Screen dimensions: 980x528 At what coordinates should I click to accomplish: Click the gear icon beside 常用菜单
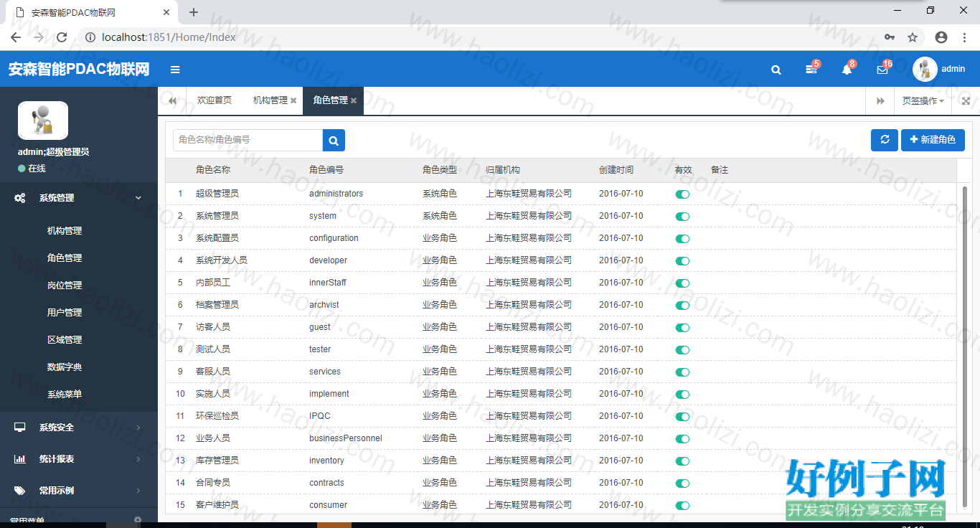click(138, 520)
